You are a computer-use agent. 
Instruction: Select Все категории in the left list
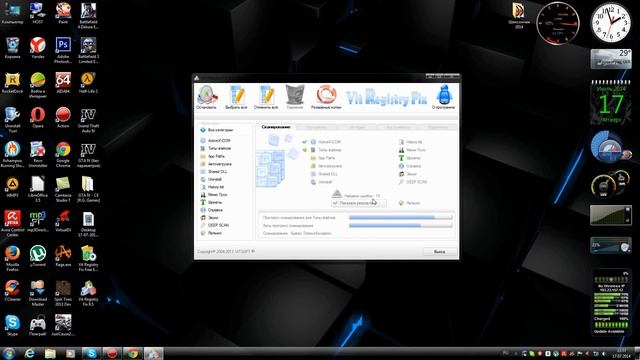[217, 130]
